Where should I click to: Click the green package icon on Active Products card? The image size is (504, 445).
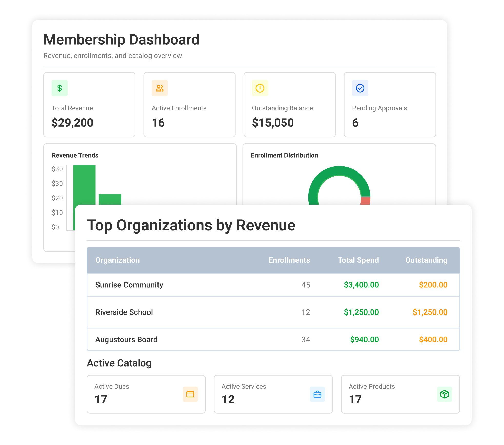444,395
